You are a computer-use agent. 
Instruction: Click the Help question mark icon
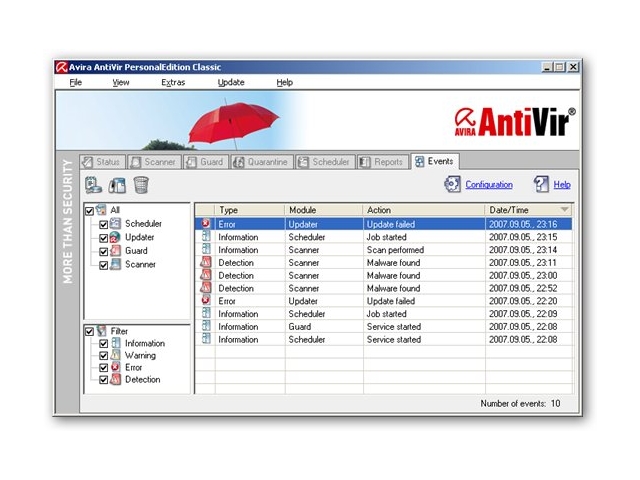point(541,184)
